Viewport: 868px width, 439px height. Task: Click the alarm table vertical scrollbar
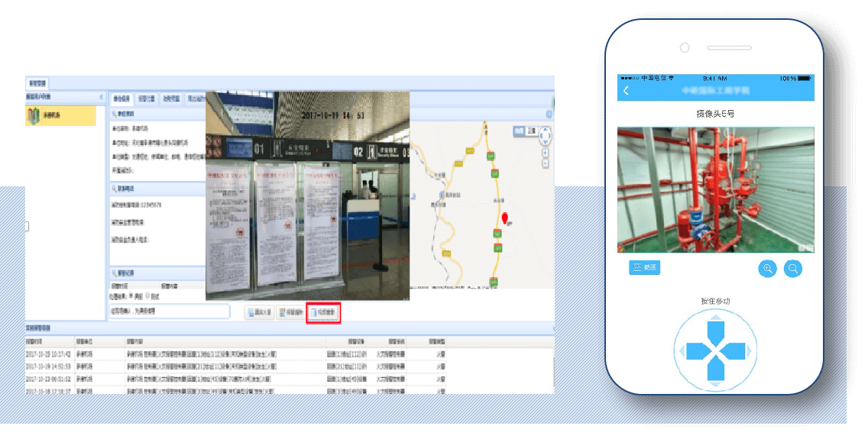click(554, 370)
